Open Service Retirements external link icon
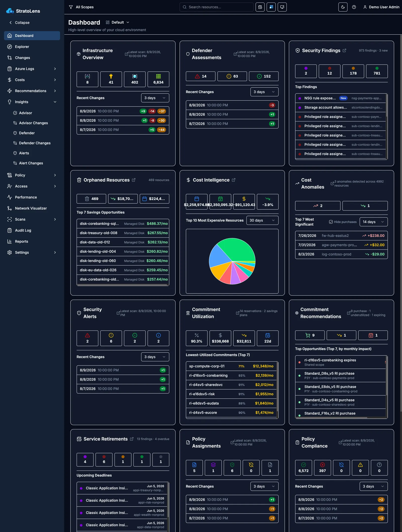The image size is (402, 532). pos(132,439)
